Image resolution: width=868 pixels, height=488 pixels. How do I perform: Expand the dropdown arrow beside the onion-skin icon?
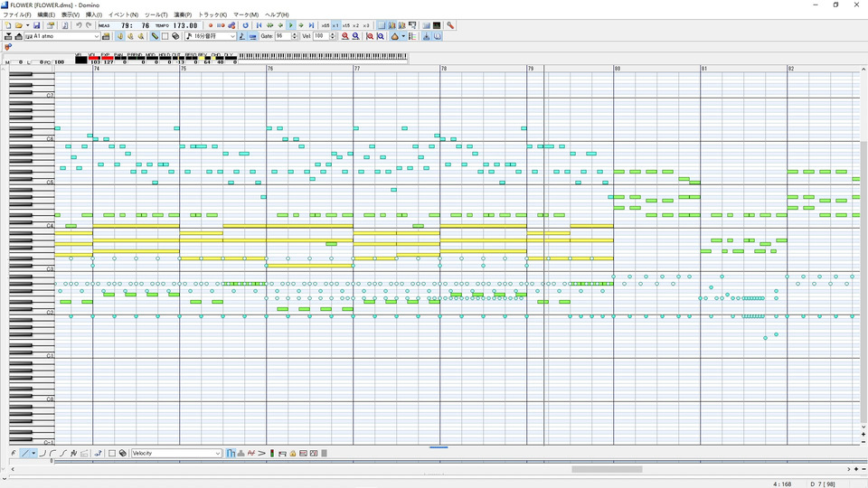[x=403, y=36]
